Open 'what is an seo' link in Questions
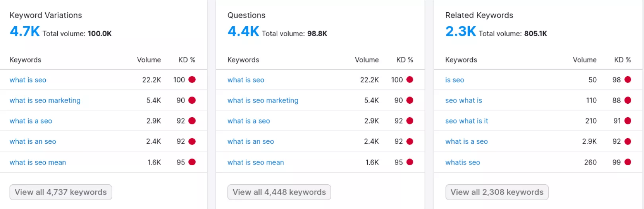 250,141
